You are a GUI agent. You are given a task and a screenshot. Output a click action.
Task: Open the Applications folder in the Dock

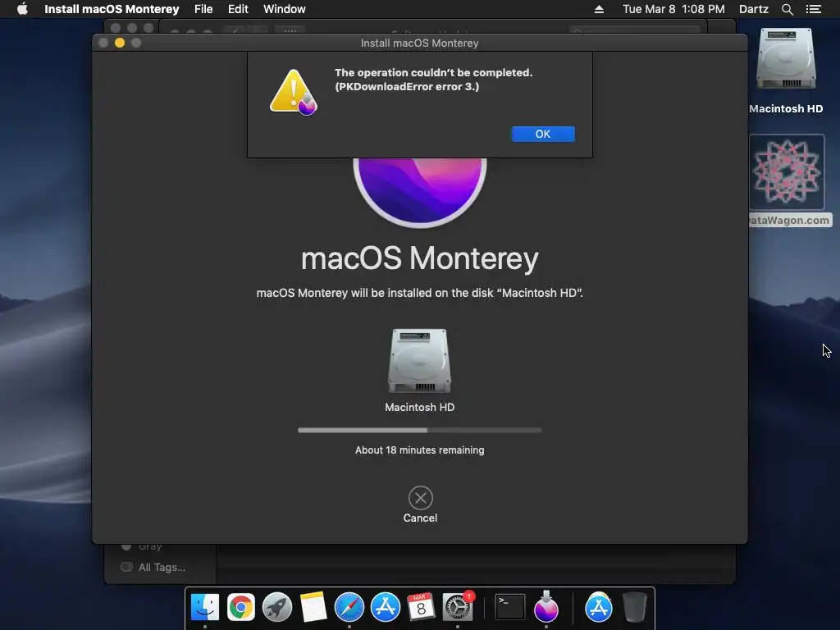(598, 607)
